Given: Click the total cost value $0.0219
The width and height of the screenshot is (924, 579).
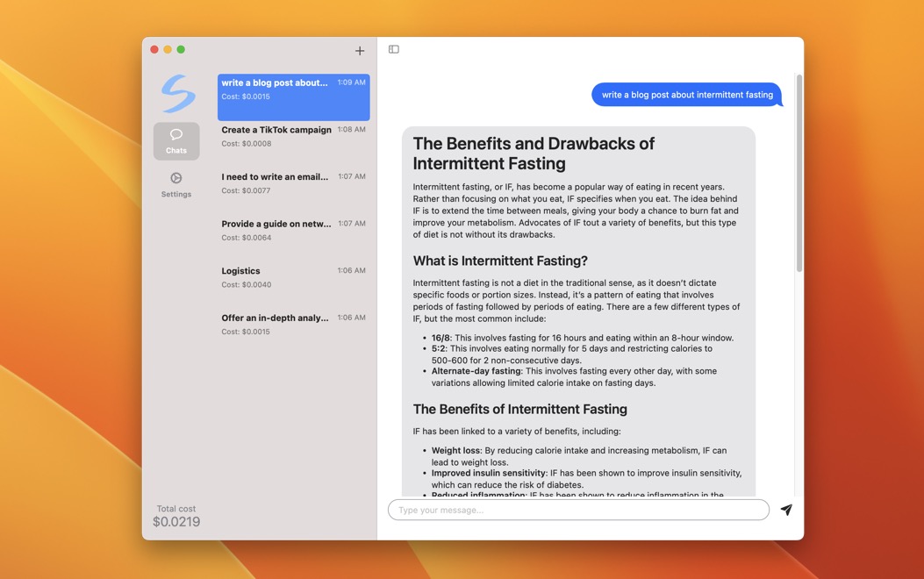Looking at the screenshot, I should (176, 522).
